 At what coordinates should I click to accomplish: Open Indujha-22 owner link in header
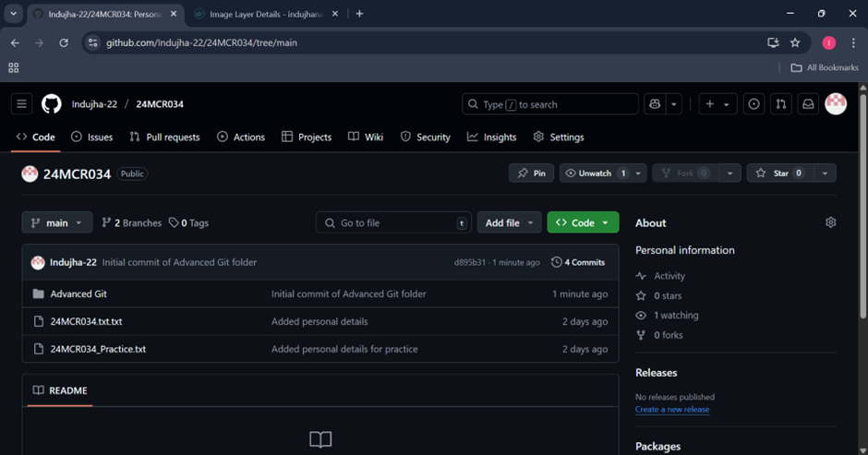94,104
